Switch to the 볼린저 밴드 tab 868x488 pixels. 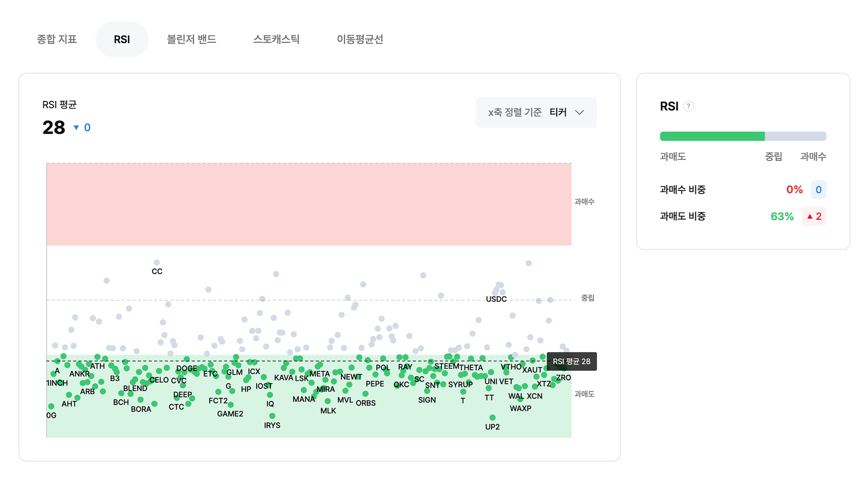click(192, 39)
